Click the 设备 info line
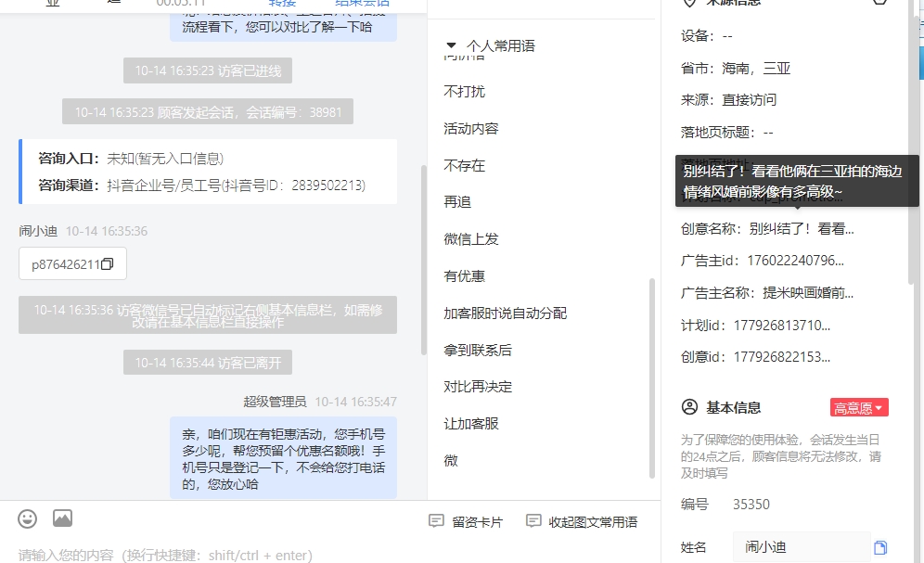This screenshot has width=924, height=563. (x=707, y=36)
